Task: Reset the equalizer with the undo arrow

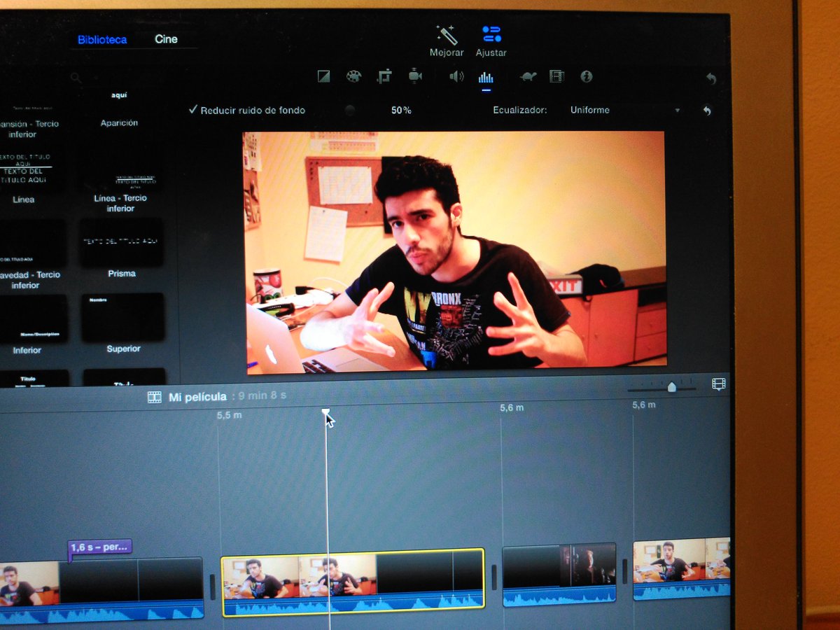Action: [x=706, y=111]
